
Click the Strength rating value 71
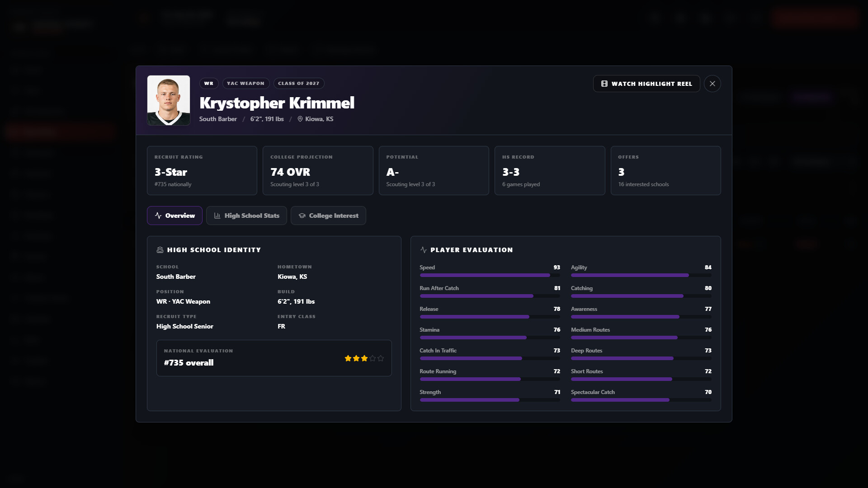[x=557, y=392]
